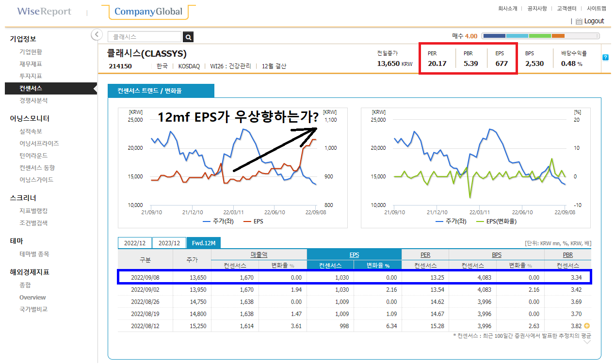Click the EPS price trend chart
The width and height of the screenshot is (615, 364).
[x=233, y=168]
